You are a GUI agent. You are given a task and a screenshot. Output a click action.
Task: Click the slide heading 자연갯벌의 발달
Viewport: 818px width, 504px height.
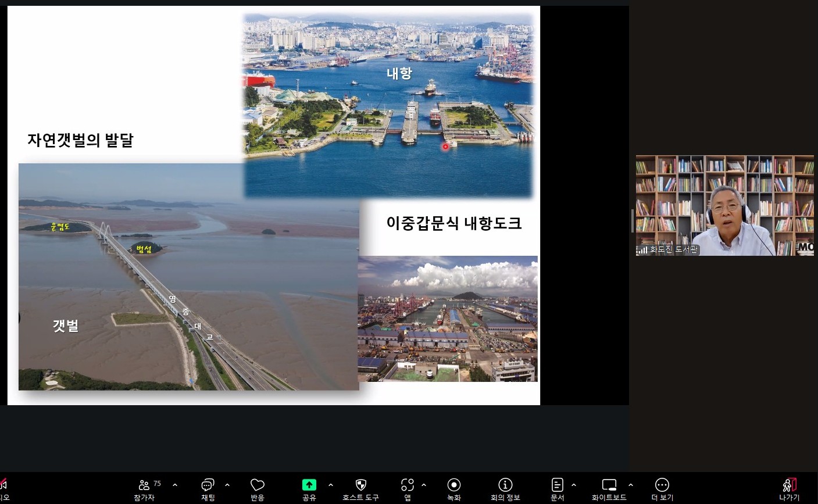point(80,140)
